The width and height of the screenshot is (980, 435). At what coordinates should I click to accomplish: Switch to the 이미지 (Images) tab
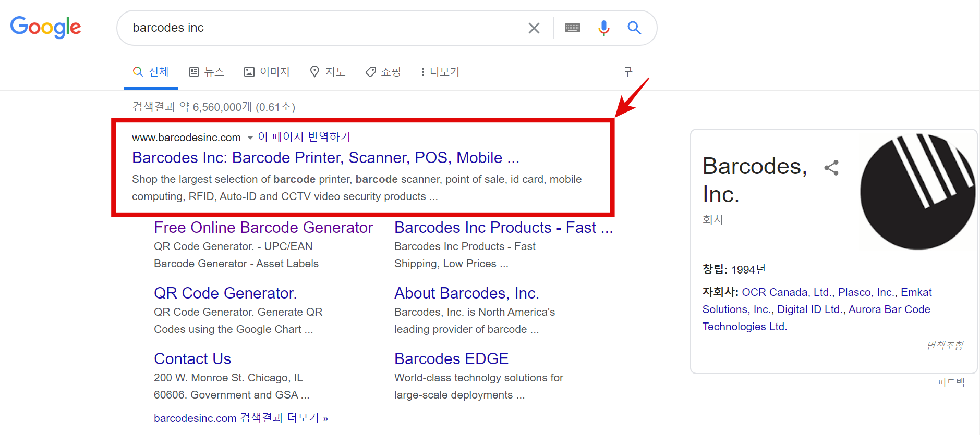[267, 72]
